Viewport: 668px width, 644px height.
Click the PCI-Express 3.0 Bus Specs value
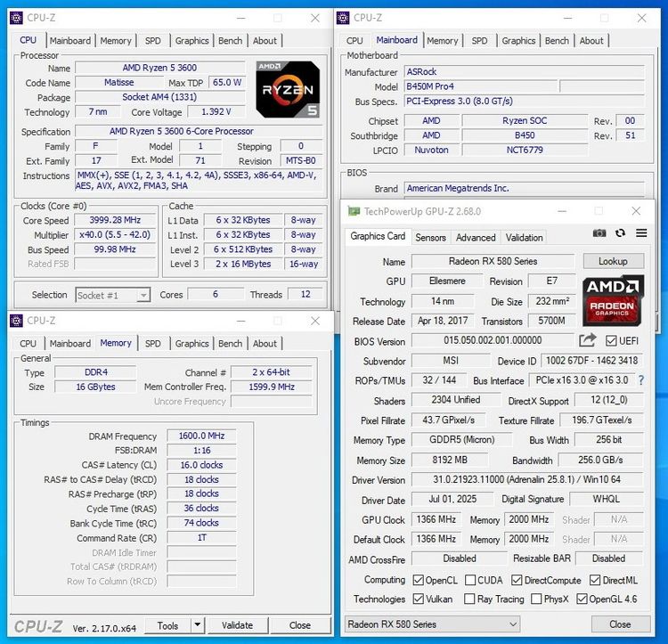[524, 101]
